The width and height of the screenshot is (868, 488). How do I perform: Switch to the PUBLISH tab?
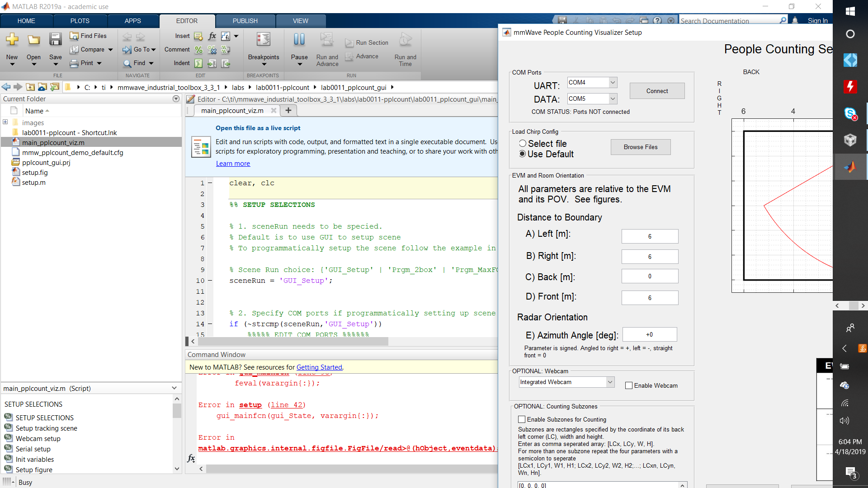click(245, 21)
